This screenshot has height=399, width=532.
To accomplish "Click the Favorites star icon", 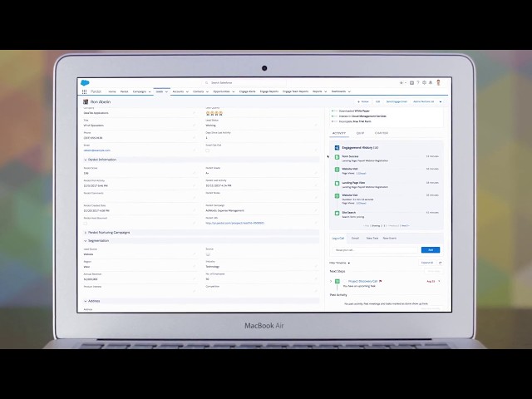I will [x=401, y=83].
